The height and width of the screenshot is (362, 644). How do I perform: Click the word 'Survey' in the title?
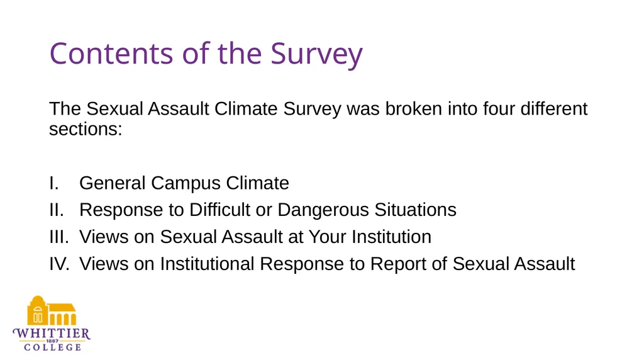pos(317,55)
